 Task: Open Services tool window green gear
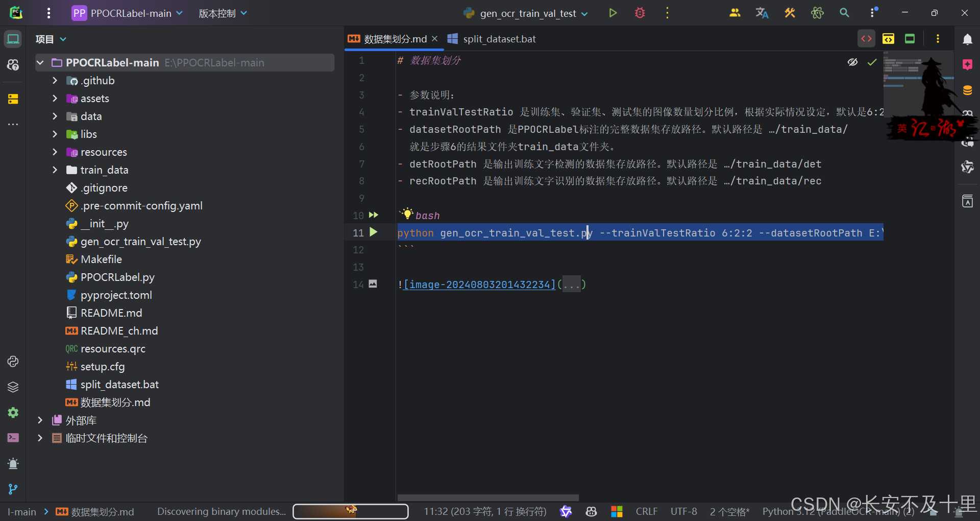point(13,412)
